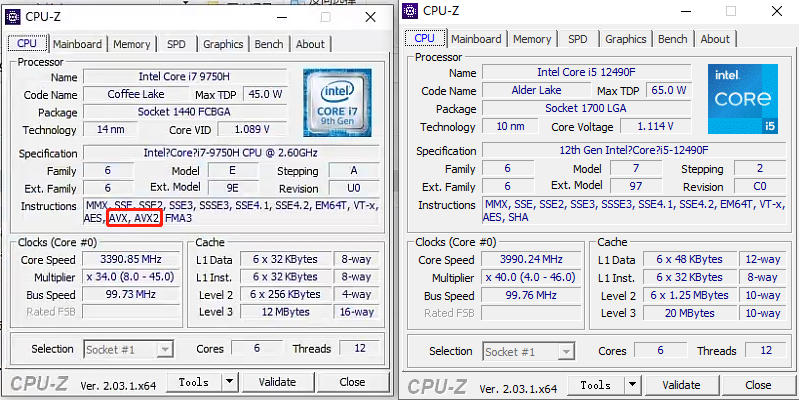Open About tab in right window
The width and height of the screenshot is (799, 400).
pos(715,39)
